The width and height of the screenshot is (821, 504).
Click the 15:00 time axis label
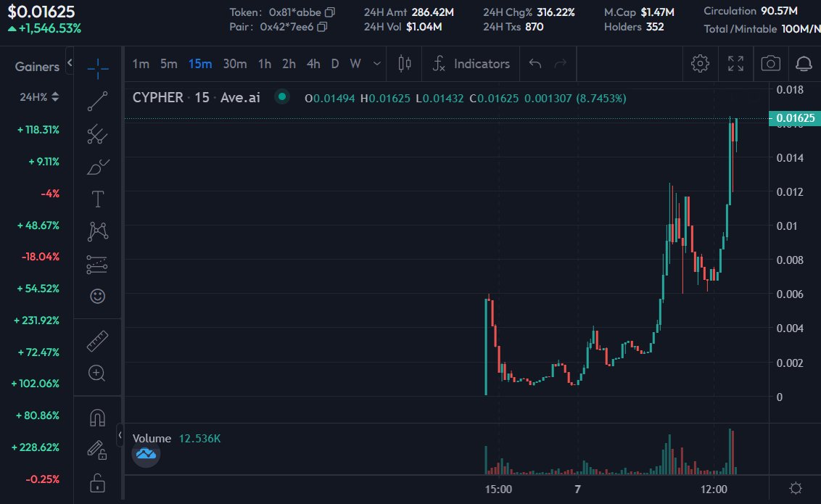(x=498, y=489)
